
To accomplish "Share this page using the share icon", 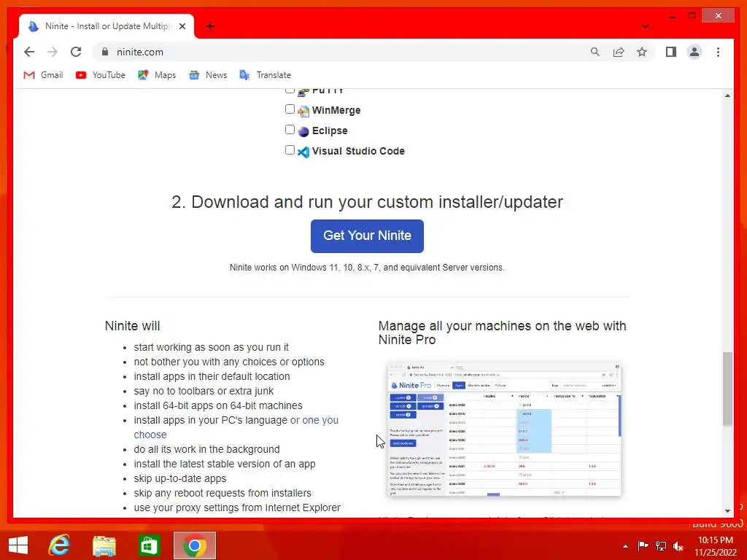I will pos(619,52).
